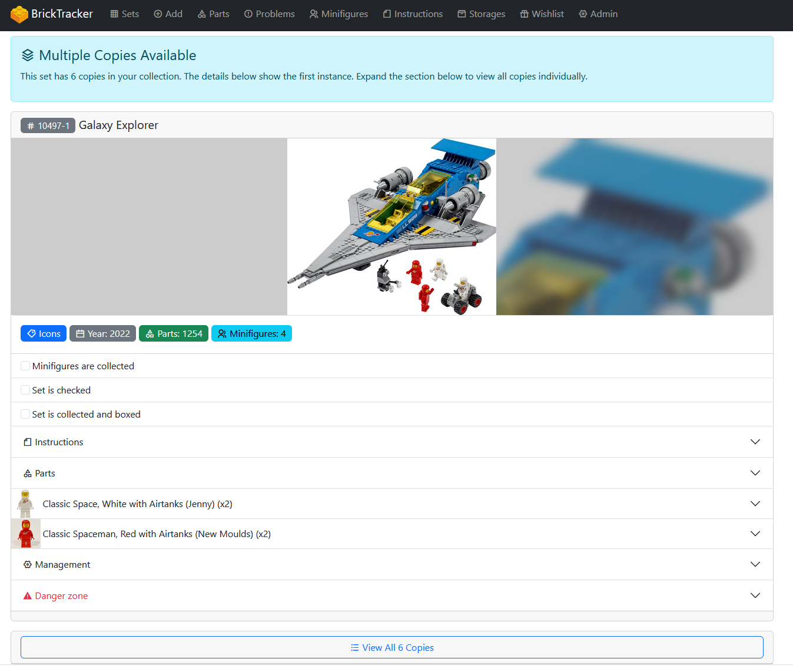Click 'Classic Spaceman, Red with Airtanks (New Moulds) (x2)' text
Screen dimensions: 793x672
157,534
